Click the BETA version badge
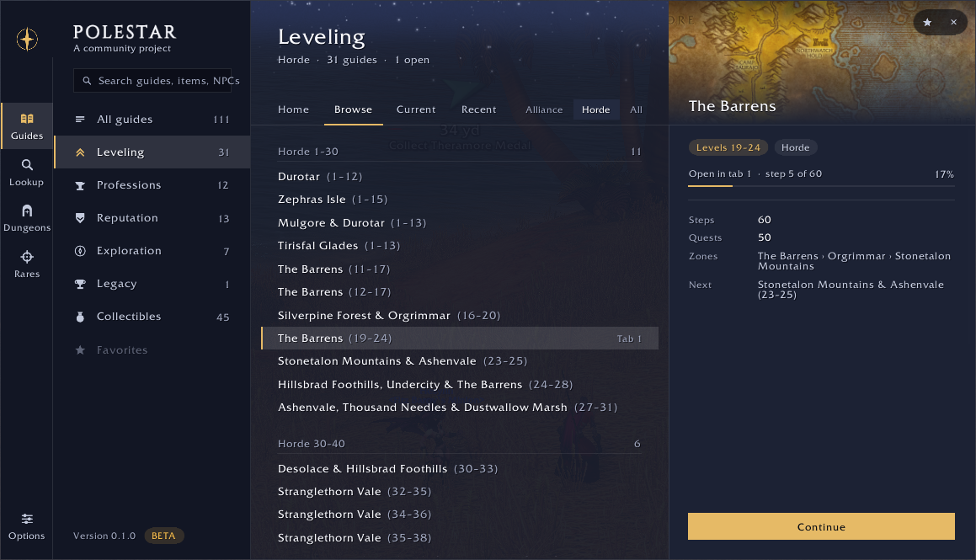This screenshot has height=560, width=976. point(163,536)
